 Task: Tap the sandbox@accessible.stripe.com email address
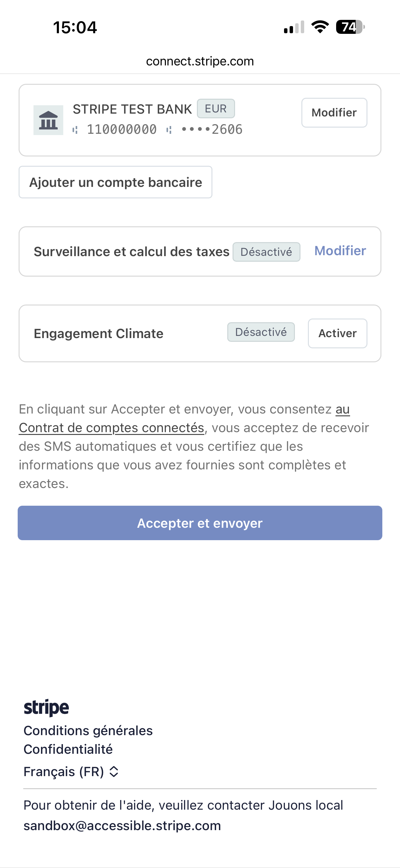pyautogui.click(x=122, y=825)
